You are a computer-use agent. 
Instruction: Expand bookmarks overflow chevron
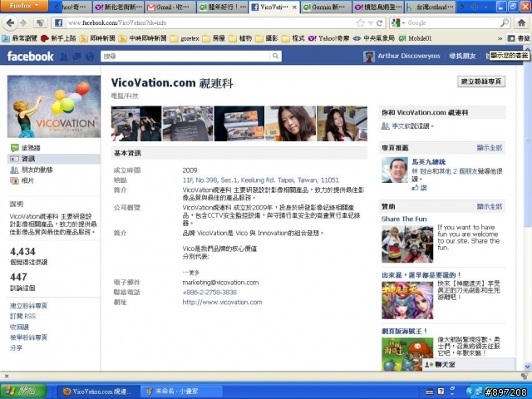click(x=500, y=38)
